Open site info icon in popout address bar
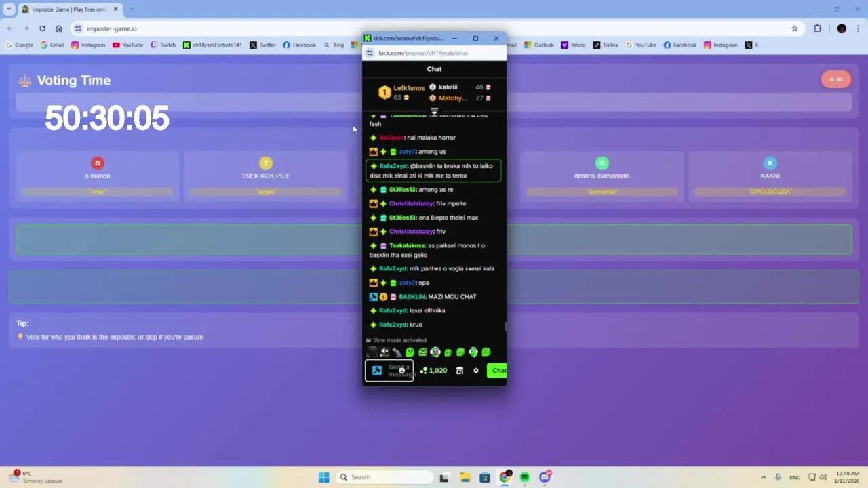The height and width of the screenshot is (488, 868). [x=370, y=53]
